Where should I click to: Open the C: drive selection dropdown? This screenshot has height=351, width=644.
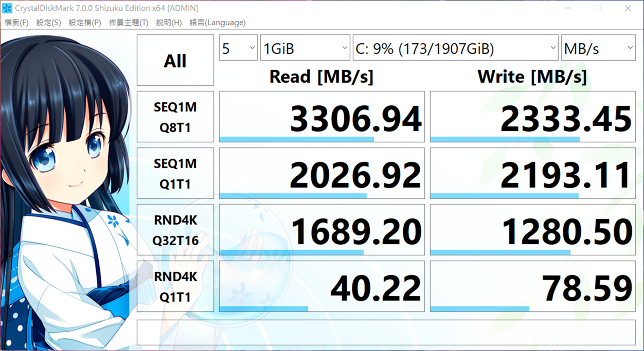[455, 48]
